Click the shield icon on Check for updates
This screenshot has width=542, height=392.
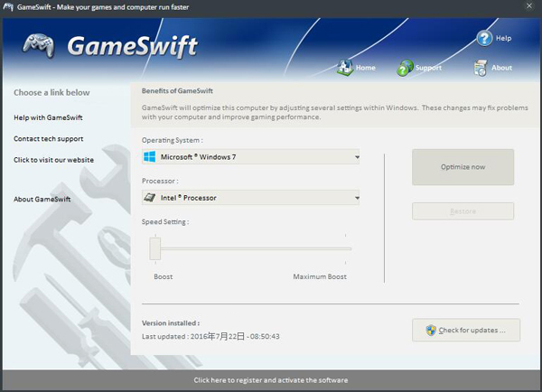pos(431,330)
